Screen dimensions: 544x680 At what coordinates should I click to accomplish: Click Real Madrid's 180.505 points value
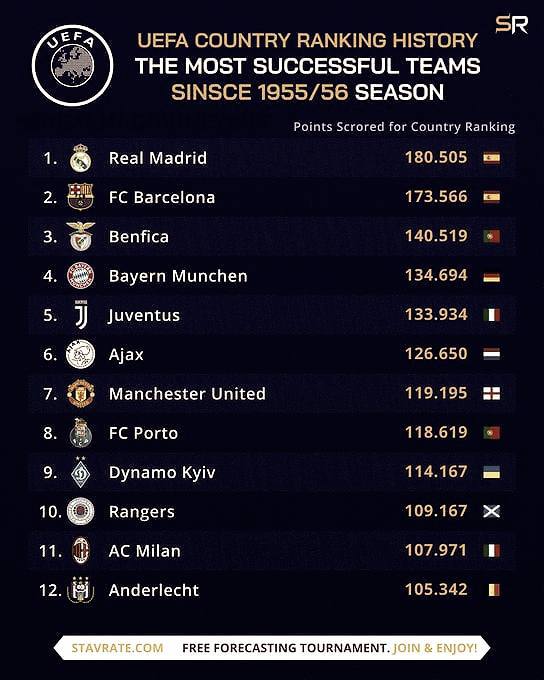point(436,157)
